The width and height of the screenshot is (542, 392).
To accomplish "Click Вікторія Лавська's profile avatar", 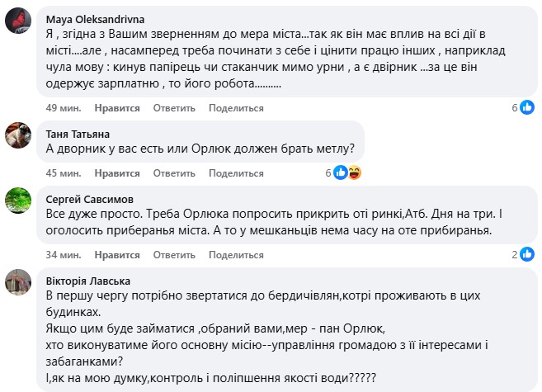I will 19,281.
